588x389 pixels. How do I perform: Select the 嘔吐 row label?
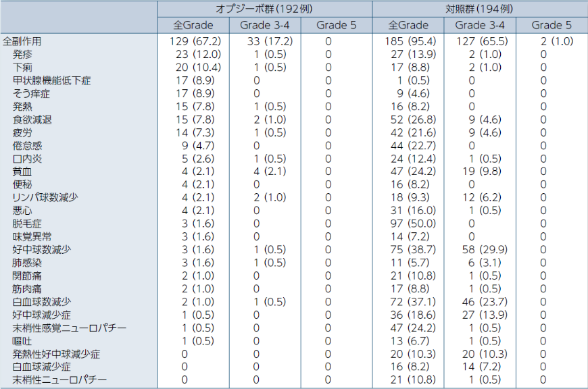point(22,341)
